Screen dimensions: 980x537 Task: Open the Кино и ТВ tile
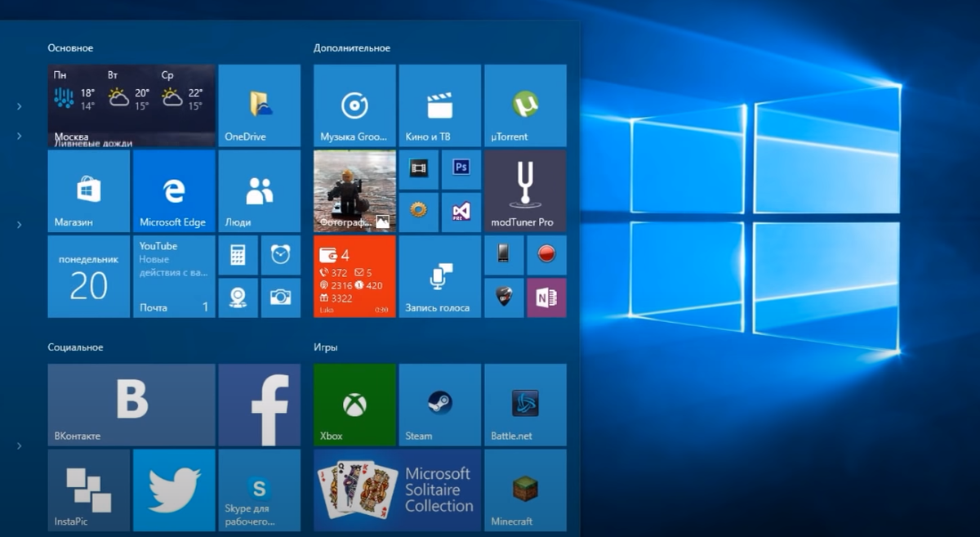(x=440, y=105)
